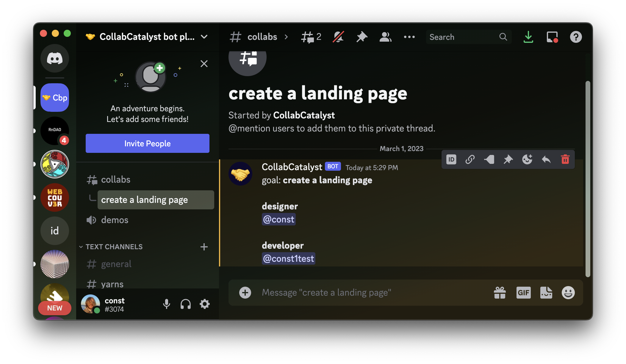Open the RnDAO server

[55, 131]
